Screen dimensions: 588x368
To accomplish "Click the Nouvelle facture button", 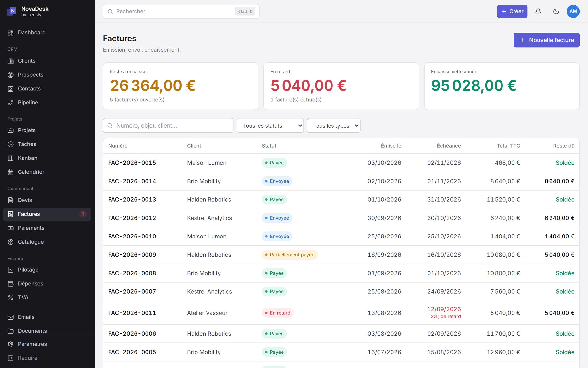I will coord(547,40).
